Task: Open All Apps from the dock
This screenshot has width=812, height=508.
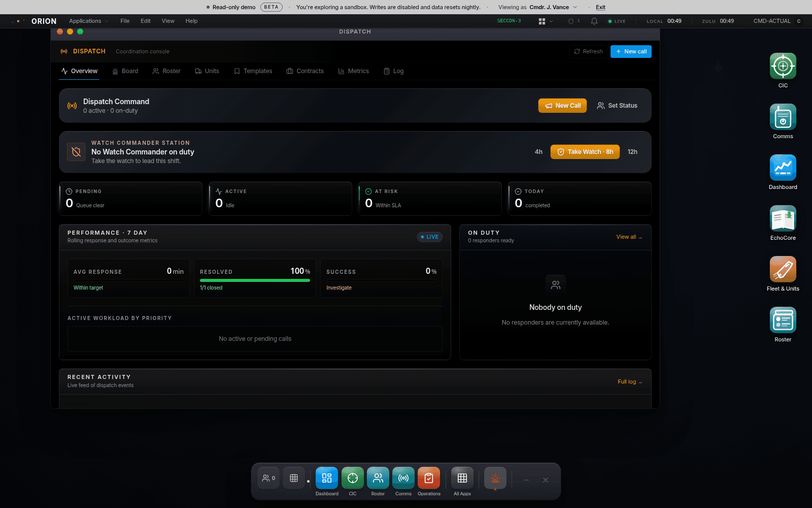Action: [x=462, y=478]
